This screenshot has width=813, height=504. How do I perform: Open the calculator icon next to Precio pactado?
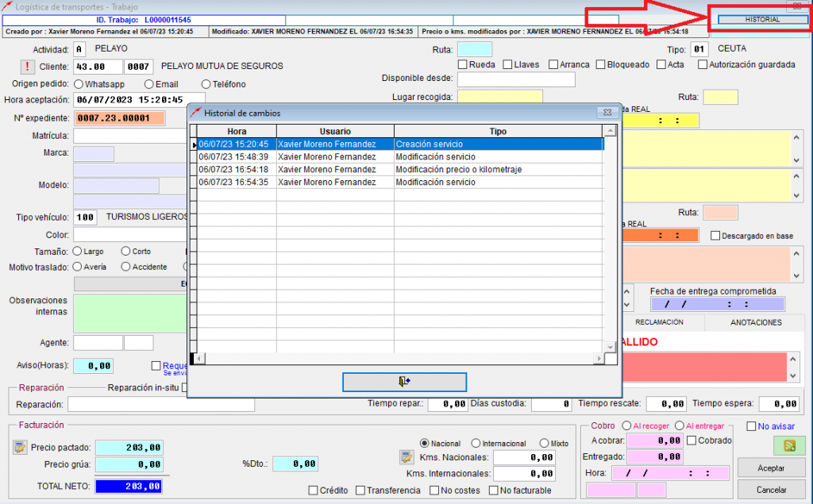[20, 448]
